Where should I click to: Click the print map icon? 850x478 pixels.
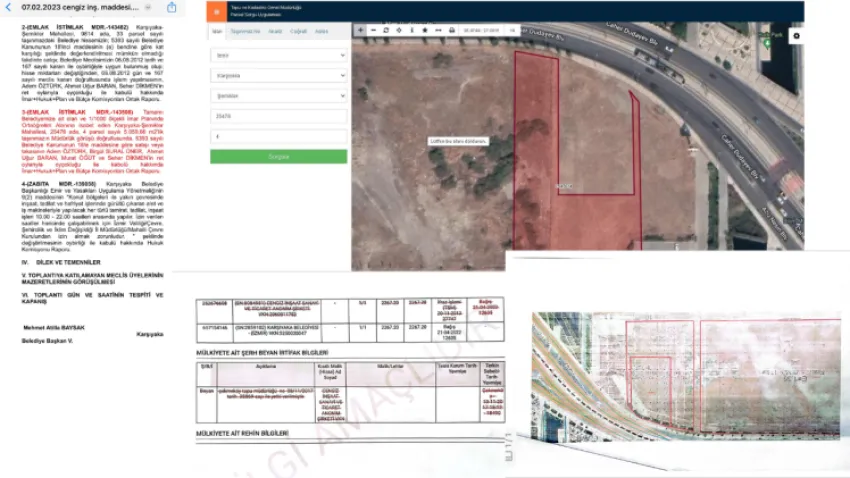click(x=451, y=30)
